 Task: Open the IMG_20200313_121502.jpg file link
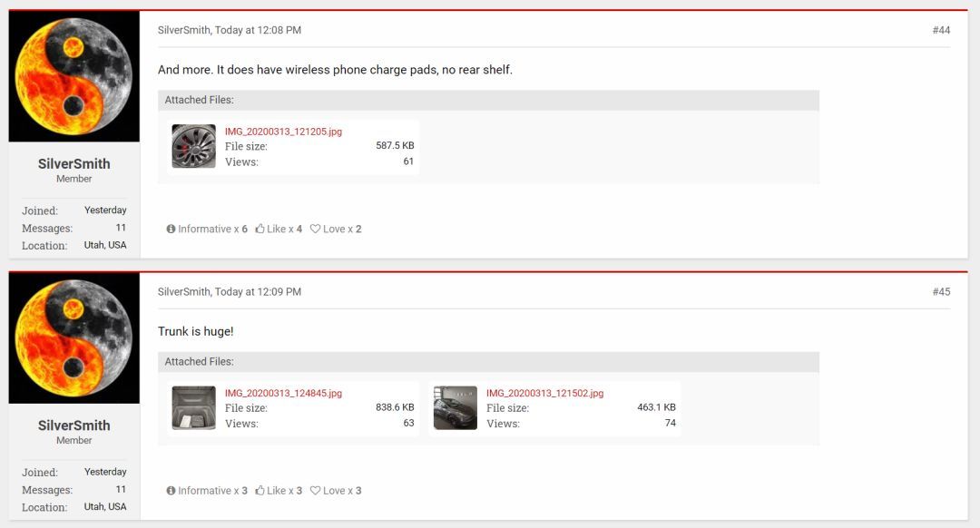tap(545, 393)
